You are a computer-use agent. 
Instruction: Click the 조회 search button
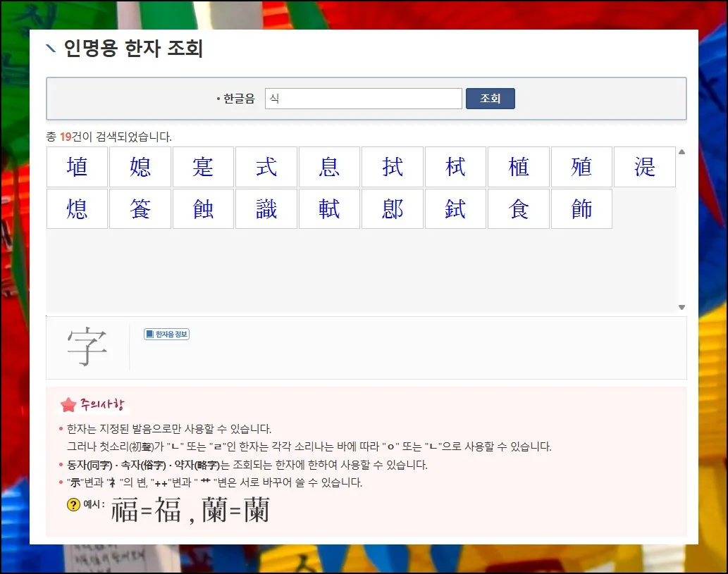coord(490,99)
